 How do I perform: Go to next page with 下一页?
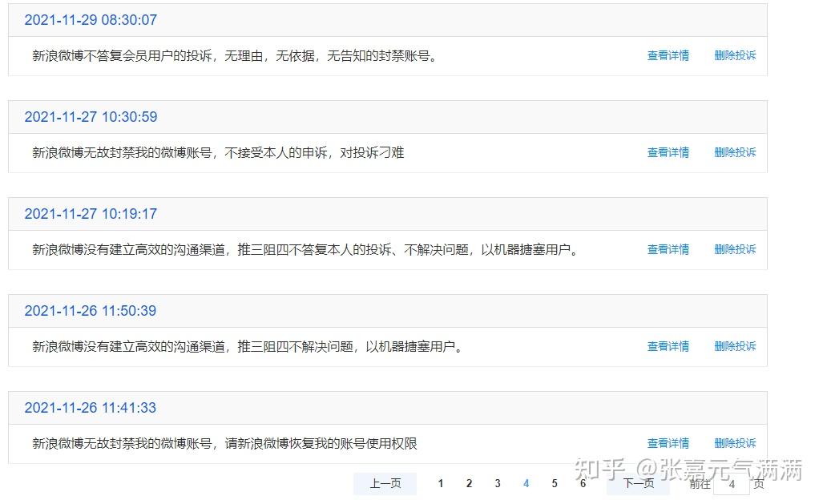(x=638, y=483)
